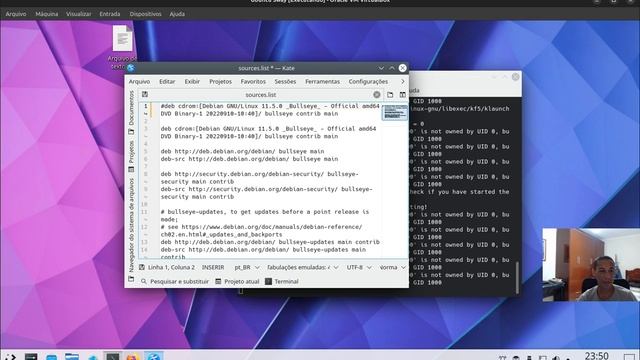The height and width of the screenshot is (360, 640).
Task: Click line number 1 in the gutter
Action: point(145,106)
